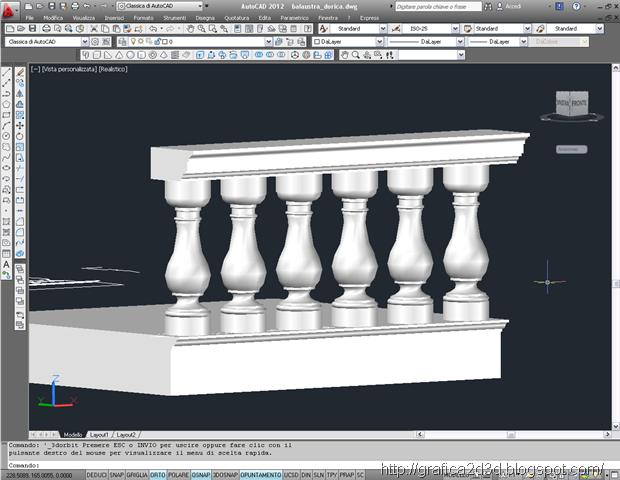Select the Rectangle draw tool
620x480 pixels.
click(x=6, y=115)
